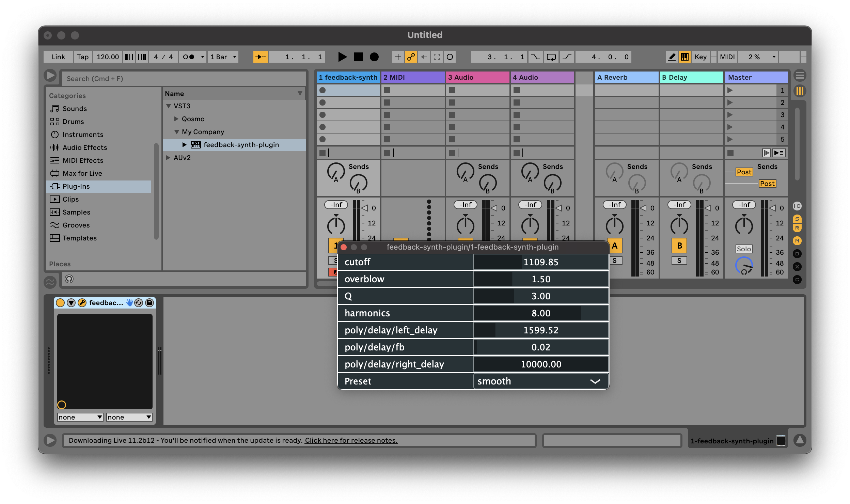Double-click the cutoff value field

pyautogui.click(x=540, y=262)
